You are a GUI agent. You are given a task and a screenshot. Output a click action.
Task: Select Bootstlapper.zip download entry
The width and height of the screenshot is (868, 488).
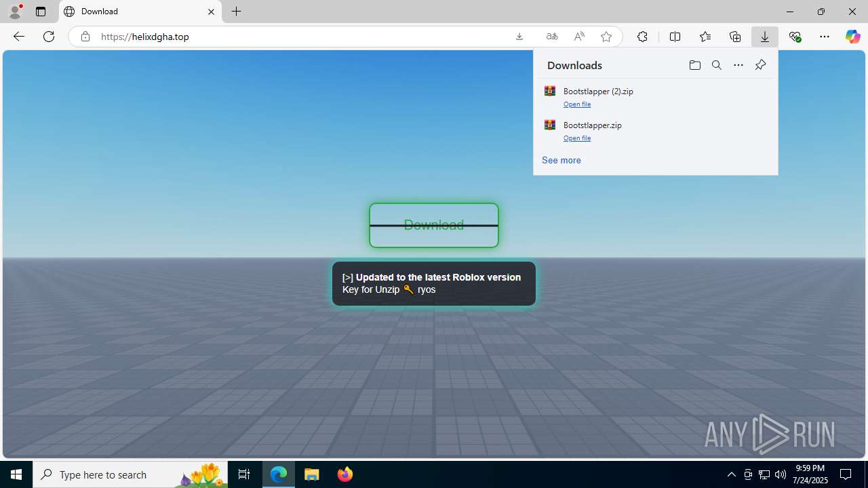[656, 130]
